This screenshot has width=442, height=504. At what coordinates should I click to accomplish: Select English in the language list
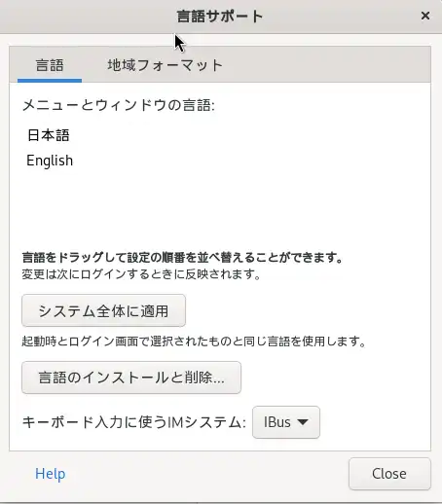pos(50,161)
